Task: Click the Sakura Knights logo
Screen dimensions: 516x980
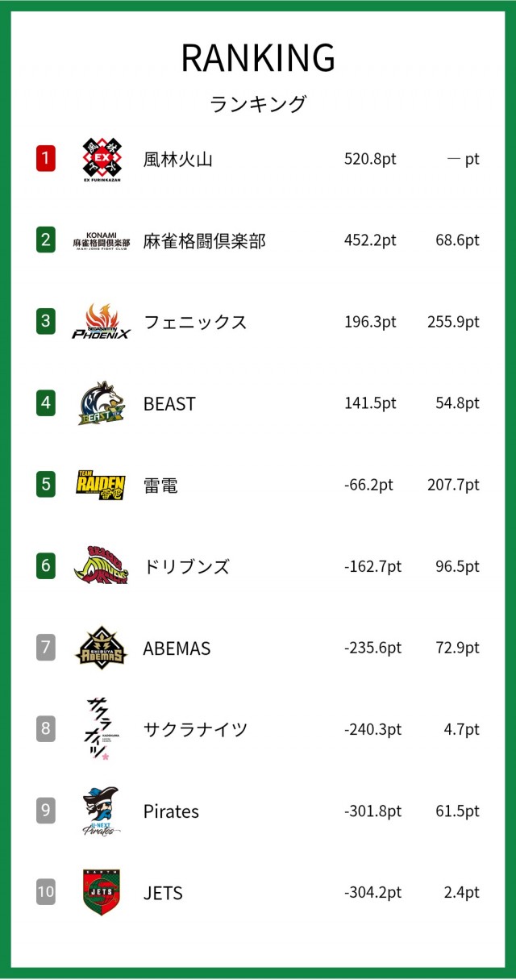Action: (98, 729)
